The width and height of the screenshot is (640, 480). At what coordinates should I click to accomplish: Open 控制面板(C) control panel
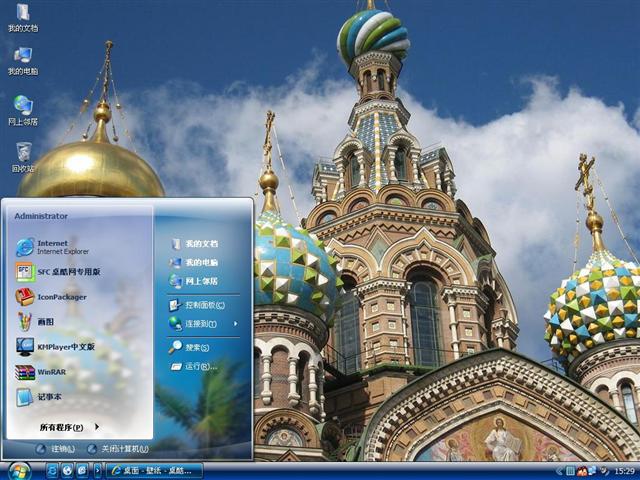[198, 305]
